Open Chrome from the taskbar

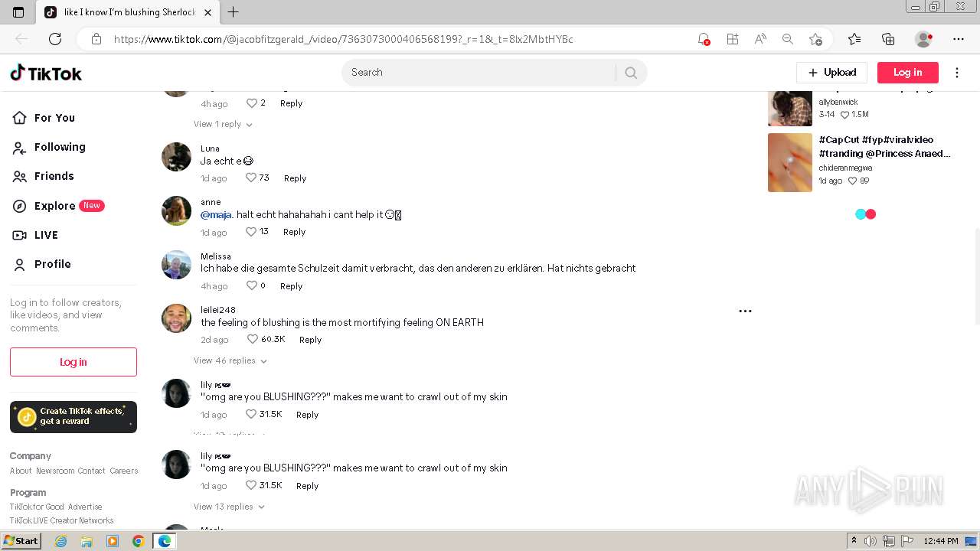tap(138, 541)
